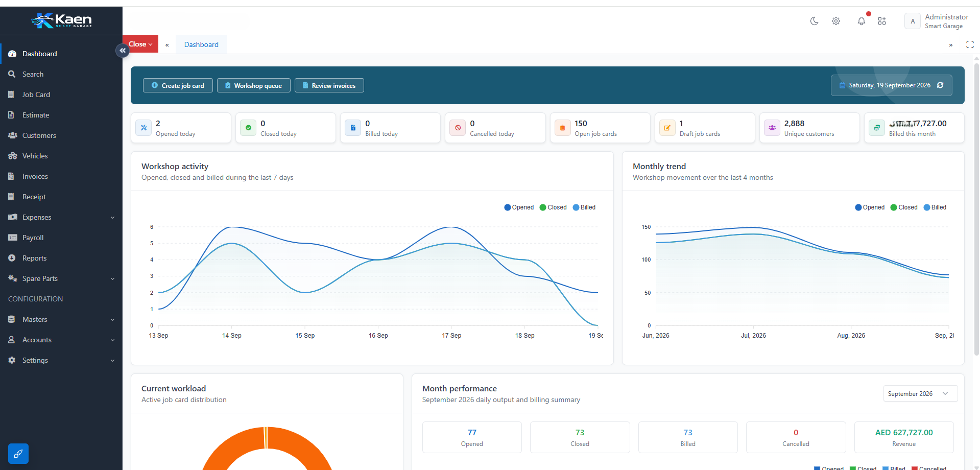
Task: Select the Dashboard tab
Action: 201,44
